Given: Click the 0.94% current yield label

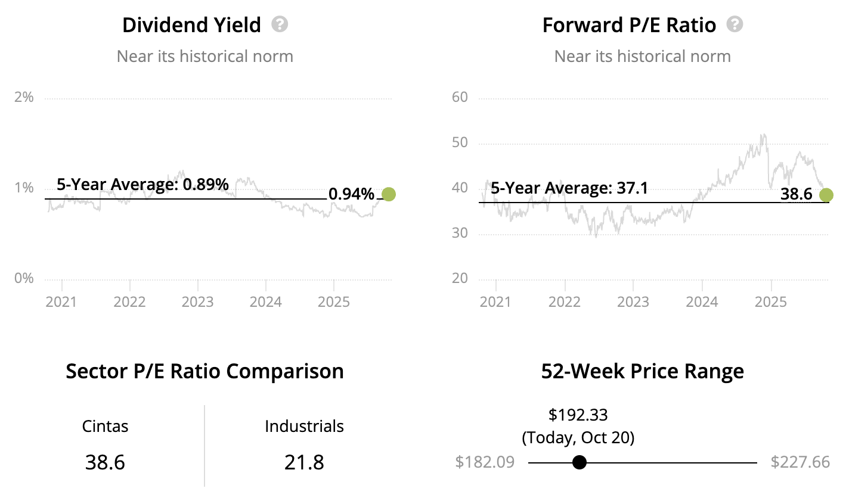Looking at the screenshot, I should coord(351,194).
